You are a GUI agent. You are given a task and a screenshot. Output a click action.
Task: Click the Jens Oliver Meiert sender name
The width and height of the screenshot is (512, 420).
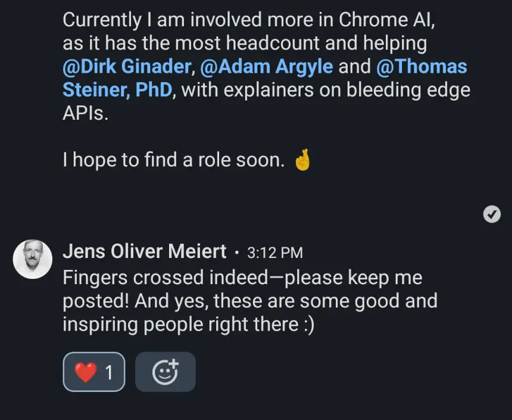(x=144, y=251)
